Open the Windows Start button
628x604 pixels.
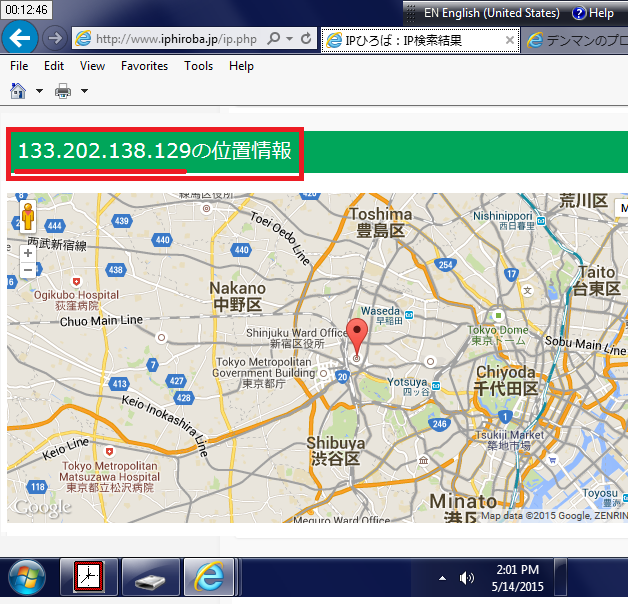click(x=27, y=577)
